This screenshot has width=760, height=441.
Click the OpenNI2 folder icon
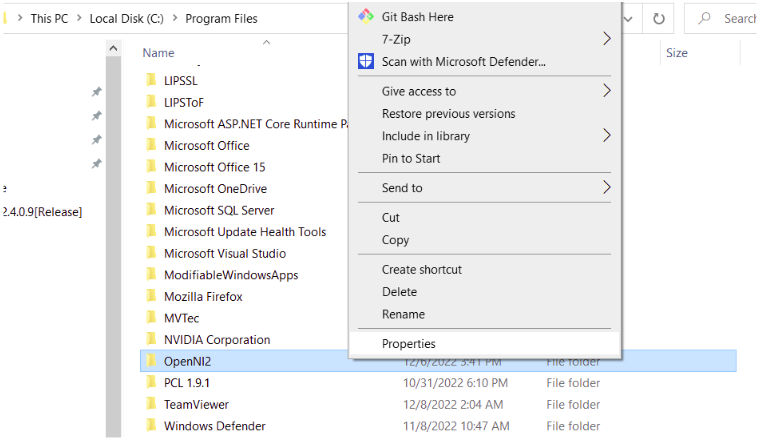point(151,361)
